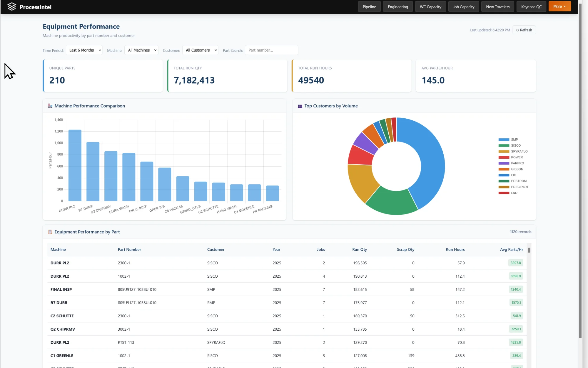Screen dimensions: 588x368
Task: Open the More menu in navbar
Action: coord(559,6)
